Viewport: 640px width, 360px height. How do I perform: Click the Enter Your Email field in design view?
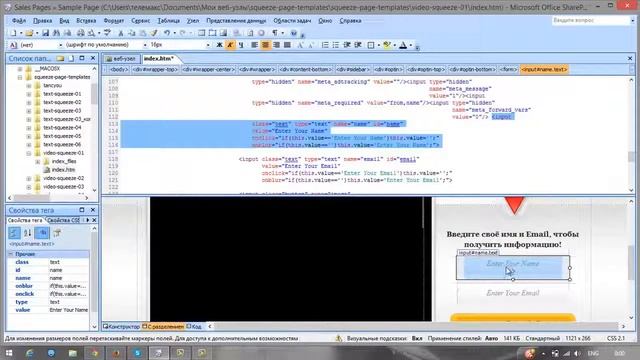pyautogui.click(x=513, y=293)
